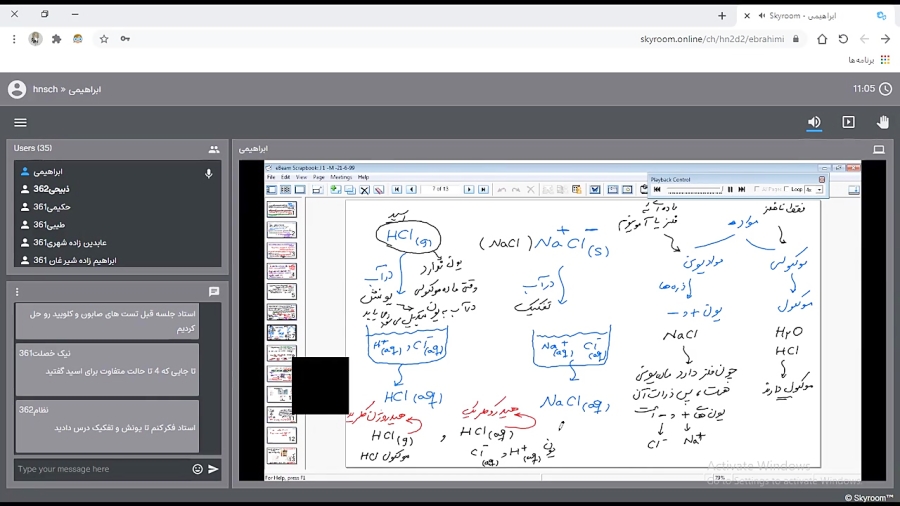Image resolution: width=900 pixels, height=506 pixels.
Task: Open Chrome extensions puzzle icon
Action: 56,39
